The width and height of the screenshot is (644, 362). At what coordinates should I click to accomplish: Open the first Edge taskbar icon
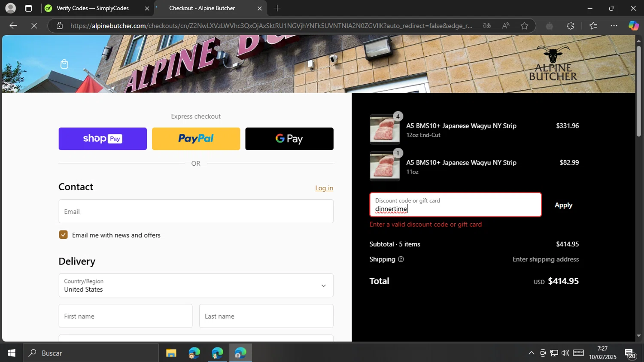coord(194,353)
